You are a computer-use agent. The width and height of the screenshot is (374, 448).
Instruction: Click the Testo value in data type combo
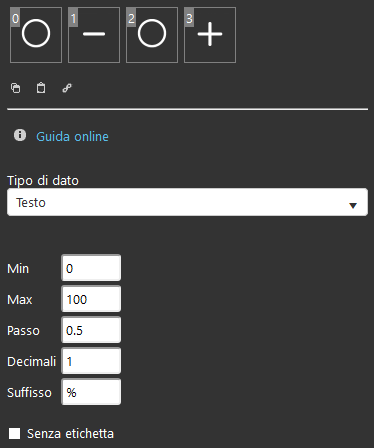coord(31,203)
